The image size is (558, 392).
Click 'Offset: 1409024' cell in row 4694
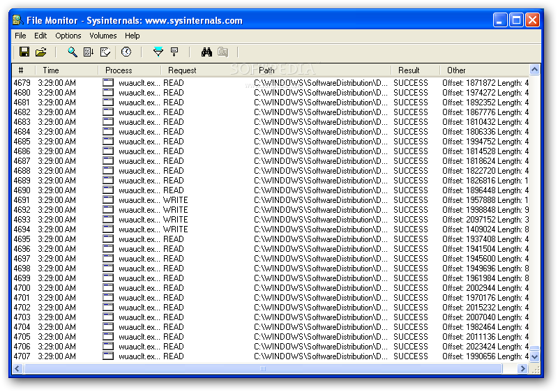pyautogui.click(x=485, y=229)
